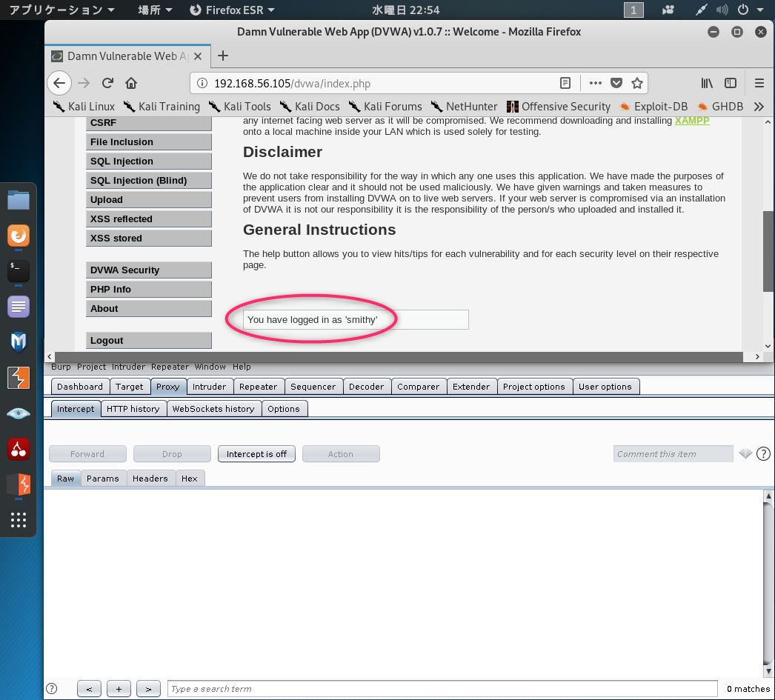Image resolution: width=775 pixels, height=700 pixels.
Task: Open page actions three-dot menu
Action: 596,83
